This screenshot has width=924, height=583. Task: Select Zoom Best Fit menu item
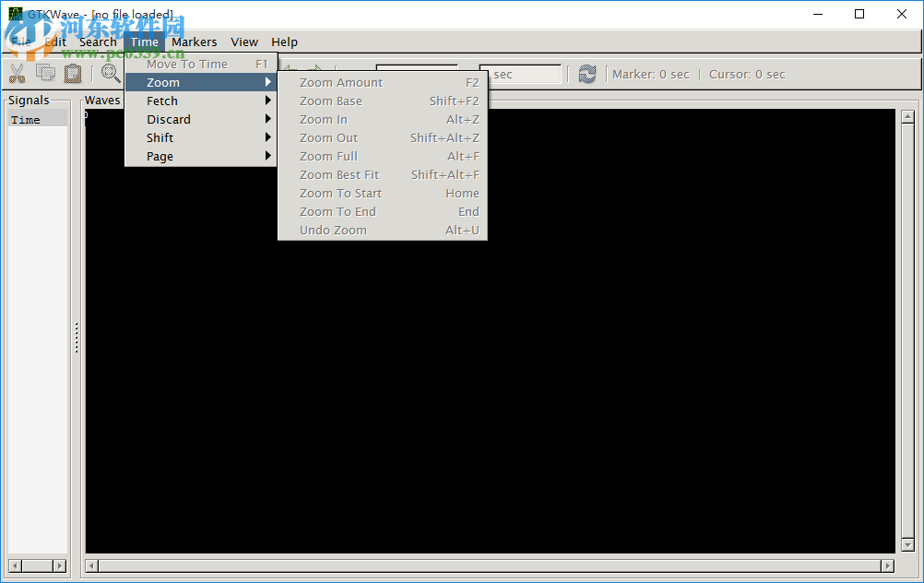click(x=383, y=175)
